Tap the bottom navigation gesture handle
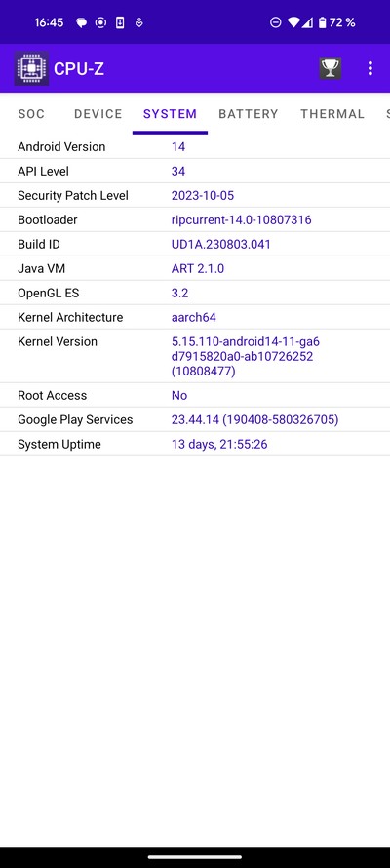 point(195,857)
